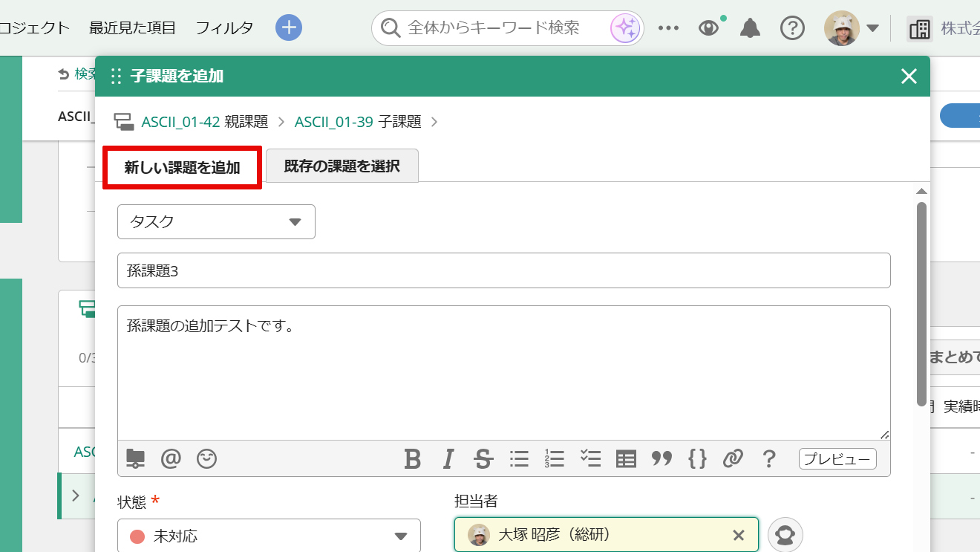This screenshot has height=552, width=980.
Task: Switch to 既存の課題を選択 tab
Action: [342, 166]
